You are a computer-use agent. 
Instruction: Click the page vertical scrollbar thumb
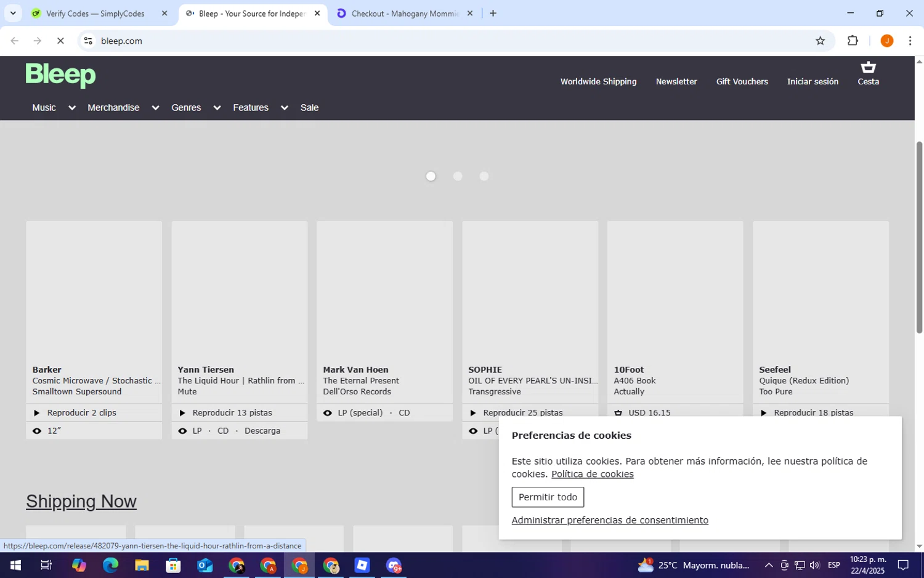[919, 237]
